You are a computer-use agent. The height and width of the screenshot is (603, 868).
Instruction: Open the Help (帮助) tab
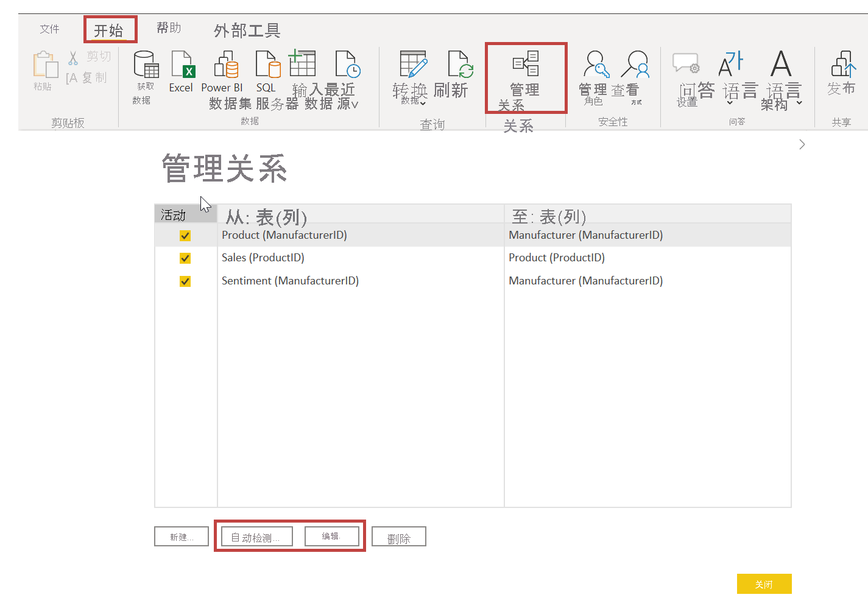[169, 28]
